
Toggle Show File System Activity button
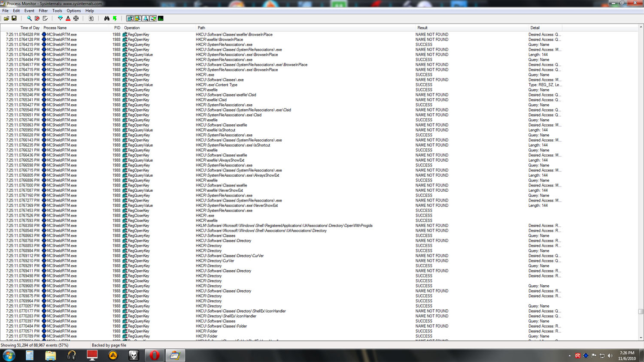[x=137, y=18]
